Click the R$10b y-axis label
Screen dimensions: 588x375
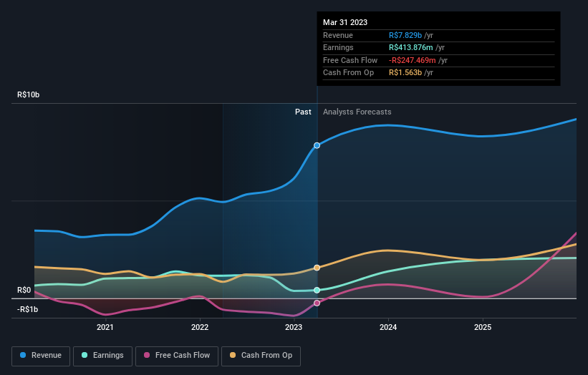click(28, 94)
